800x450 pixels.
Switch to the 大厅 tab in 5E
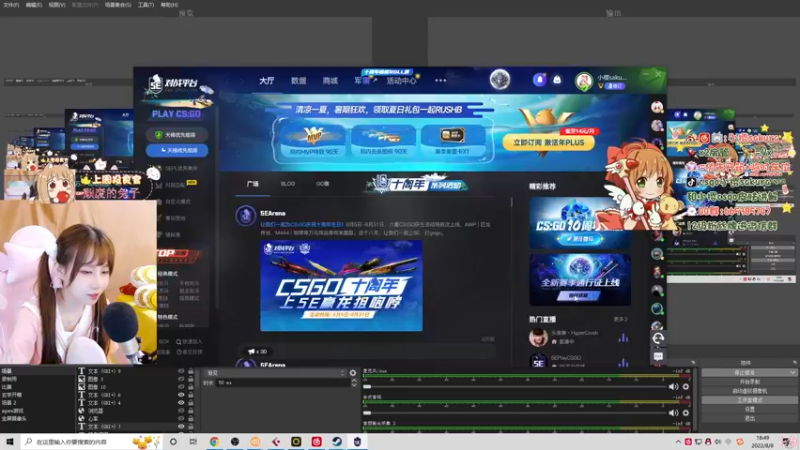266,81
